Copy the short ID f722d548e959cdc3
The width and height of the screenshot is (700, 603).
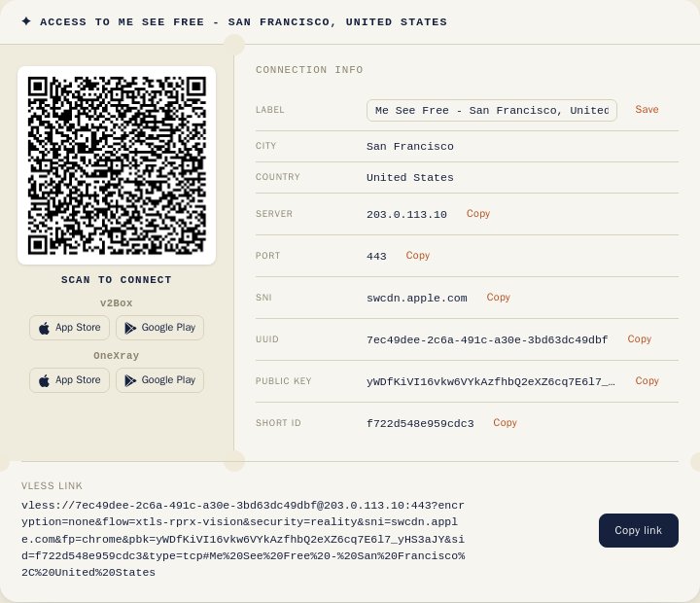coord(505,423)
